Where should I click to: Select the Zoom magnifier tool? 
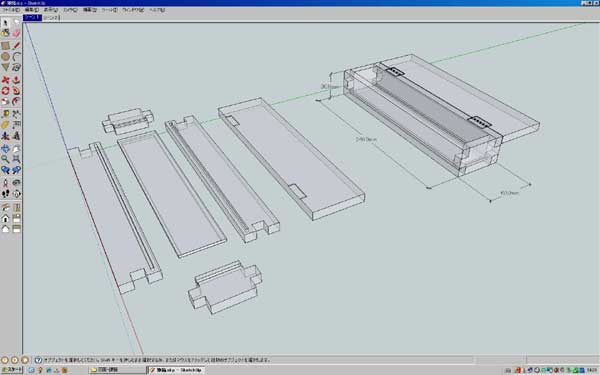point(5,159)
